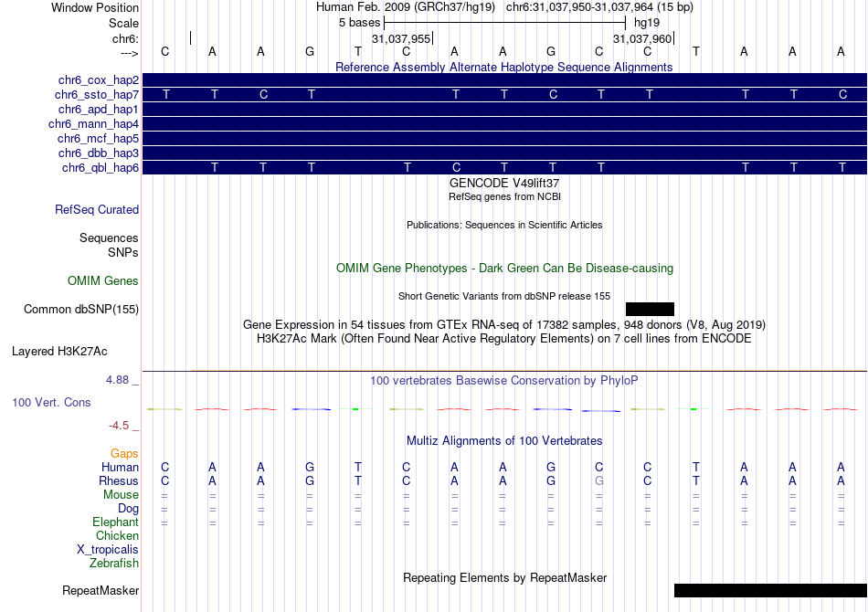Click Short Genetic Variants from dbSNP title

coord(504,296)
